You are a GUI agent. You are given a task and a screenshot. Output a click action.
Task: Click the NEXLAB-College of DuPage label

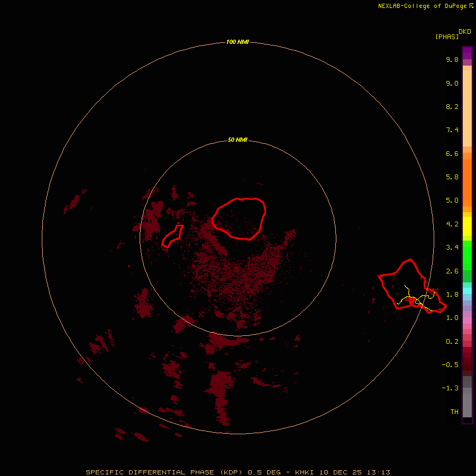(x=422, y=6)
